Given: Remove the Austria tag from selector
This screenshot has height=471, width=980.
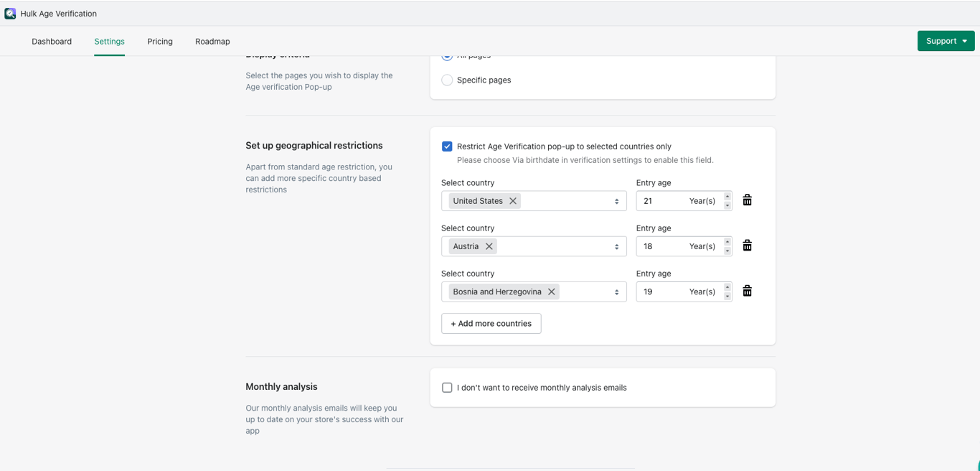Looking at the screenshot, I should (x=489, y=246).
